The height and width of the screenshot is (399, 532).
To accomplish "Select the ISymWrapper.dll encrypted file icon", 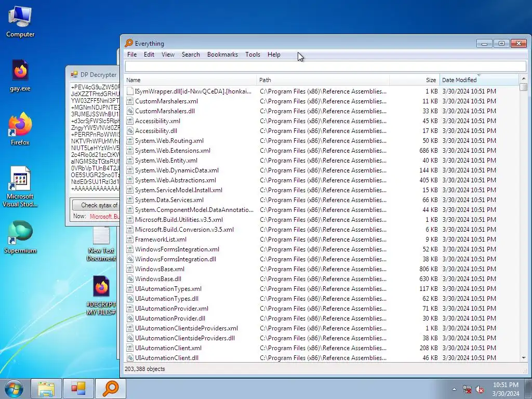I will [x=129, y=91].
